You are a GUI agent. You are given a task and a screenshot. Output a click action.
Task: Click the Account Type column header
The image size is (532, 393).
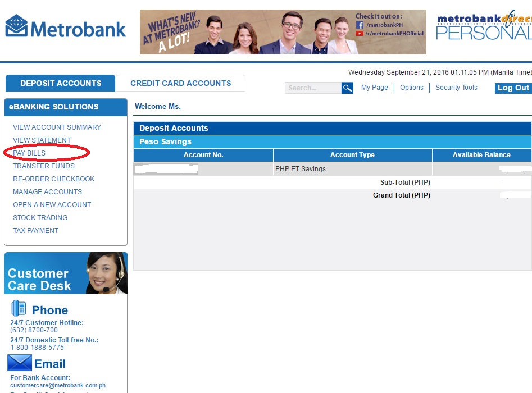click(x=353, y=155)
